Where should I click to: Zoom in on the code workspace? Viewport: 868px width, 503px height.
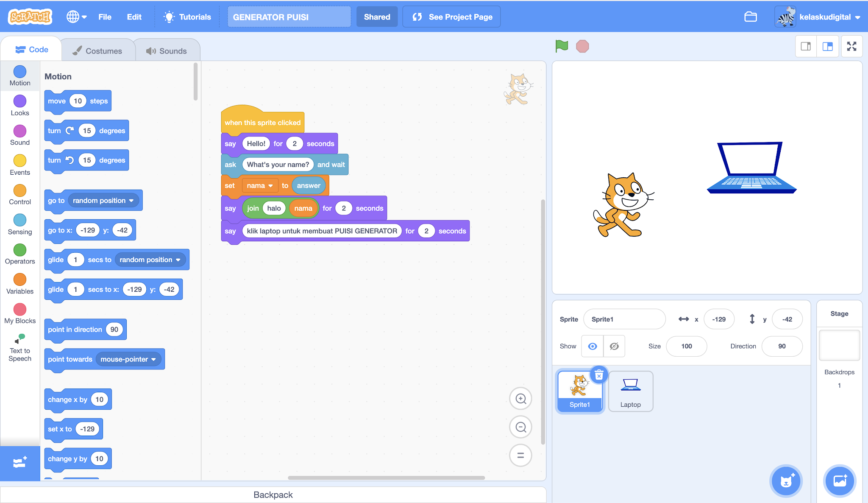520,399
